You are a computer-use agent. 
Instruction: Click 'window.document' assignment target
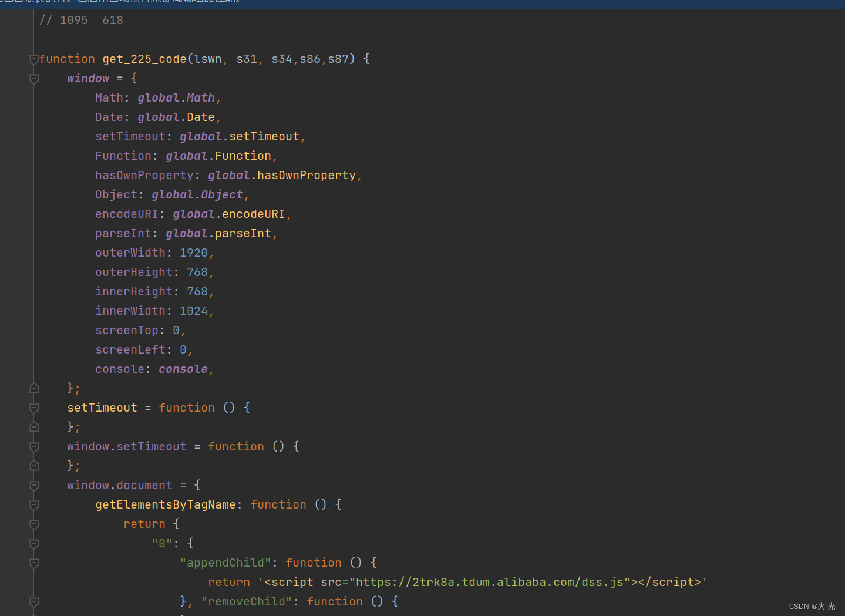tap(120, 485)
